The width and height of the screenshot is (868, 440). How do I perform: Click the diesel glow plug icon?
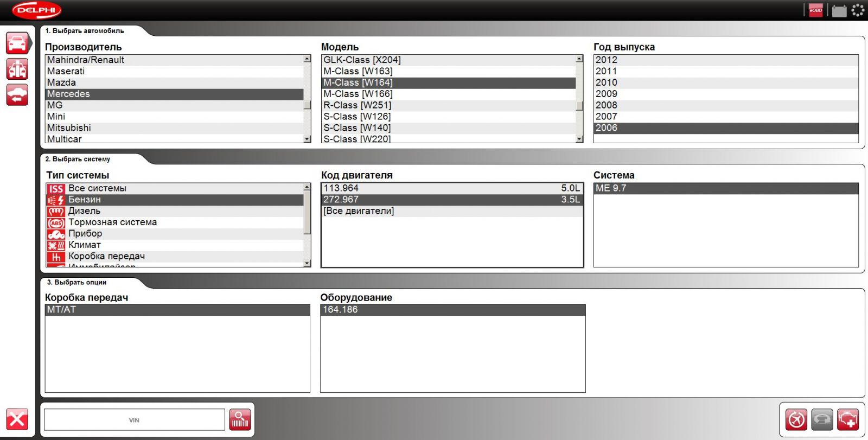click(56, 212)
